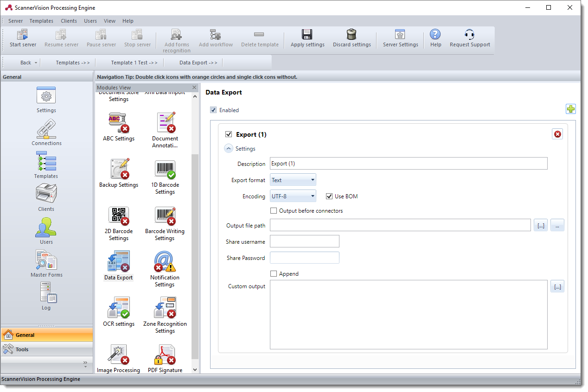Viewport: 588px width, 392px height.
Task: Click the [...] button beside Custom output
Action: (x=557, y=287)
